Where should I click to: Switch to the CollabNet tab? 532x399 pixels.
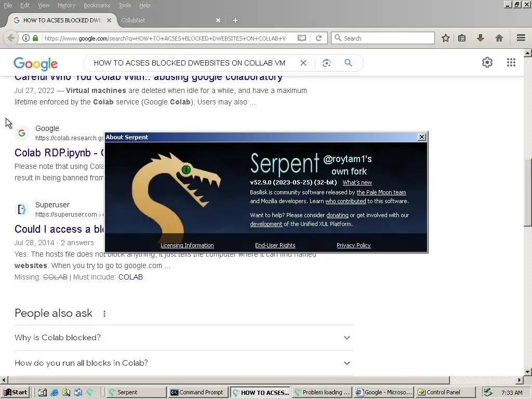click(x=170, y=20)
